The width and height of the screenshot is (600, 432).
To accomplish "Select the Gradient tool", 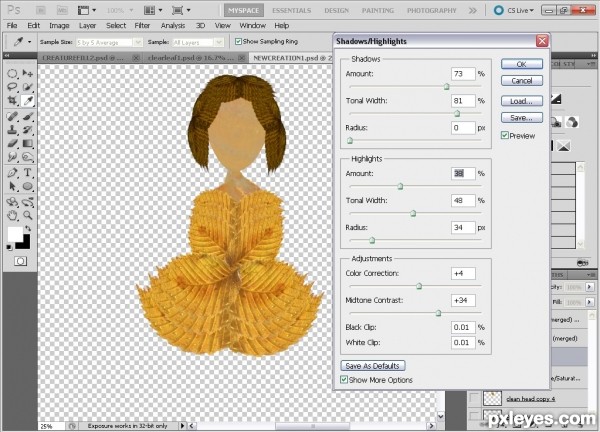I will click(x=28, y=143).
